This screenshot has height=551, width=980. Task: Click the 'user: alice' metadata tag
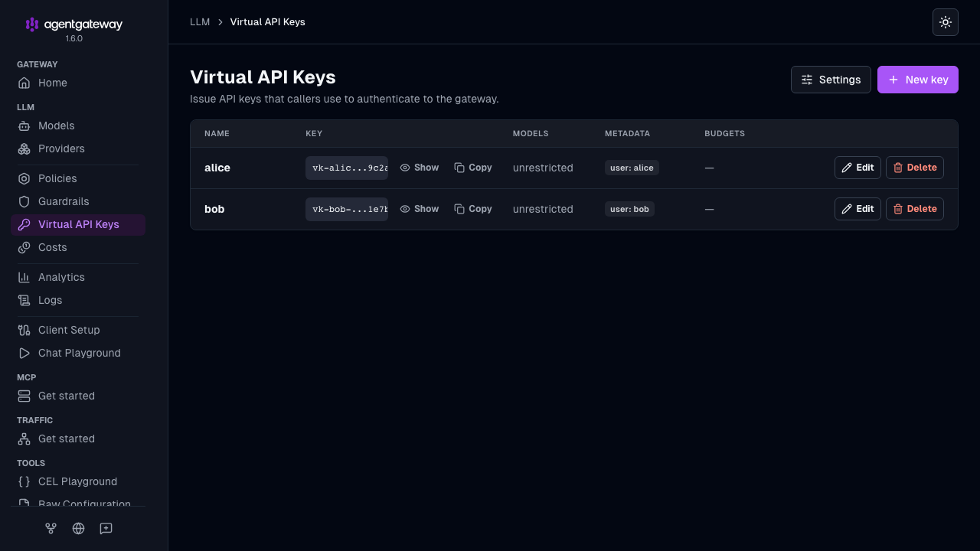pyautogui.click(x=632, y=168)
